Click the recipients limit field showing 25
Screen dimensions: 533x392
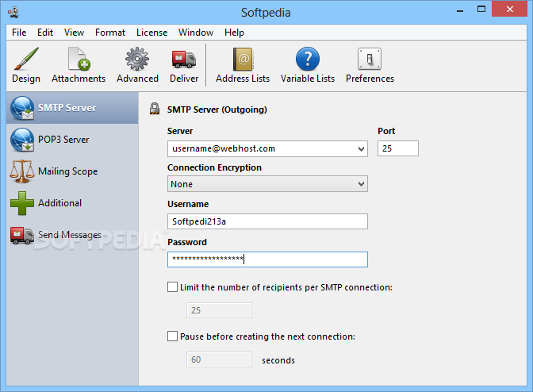(219, 310)
